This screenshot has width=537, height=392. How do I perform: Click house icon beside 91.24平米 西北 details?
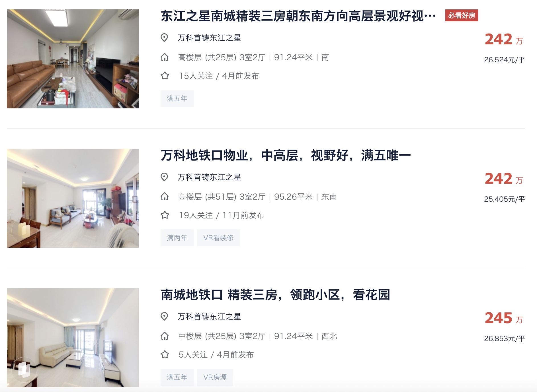pos(165,336)
